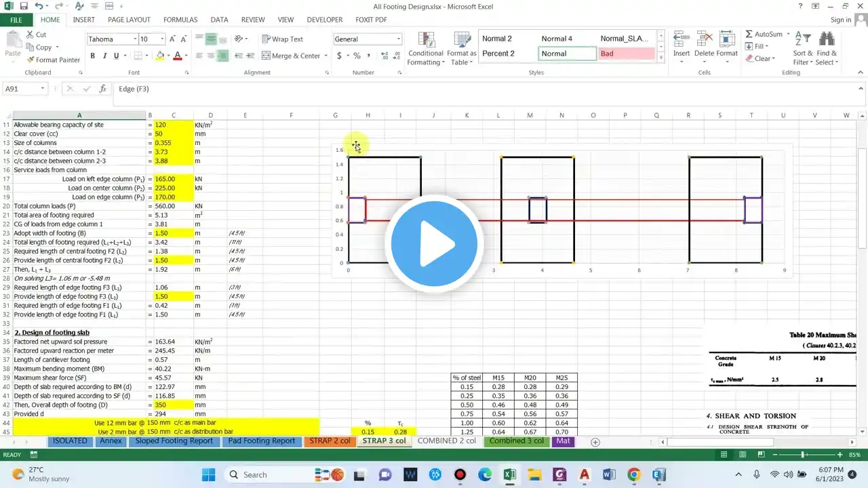This screenshot has width=868, height=488.
Task: Open the Tahoma font name dropdown
Action: point(134,39)
